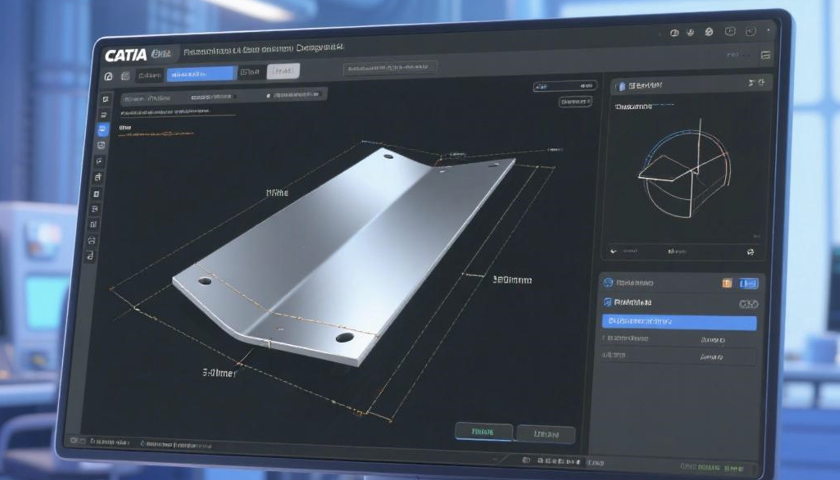Screen dimensions: 840x480
Task: Select the light gray tab in the toolbar
Action: (x=284, y=71)
